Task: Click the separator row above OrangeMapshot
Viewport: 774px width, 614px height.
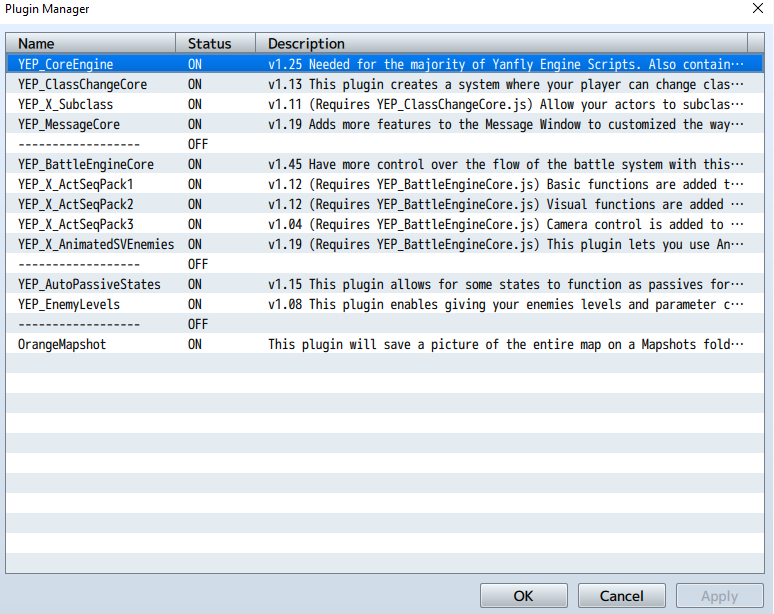Action: 385,324
